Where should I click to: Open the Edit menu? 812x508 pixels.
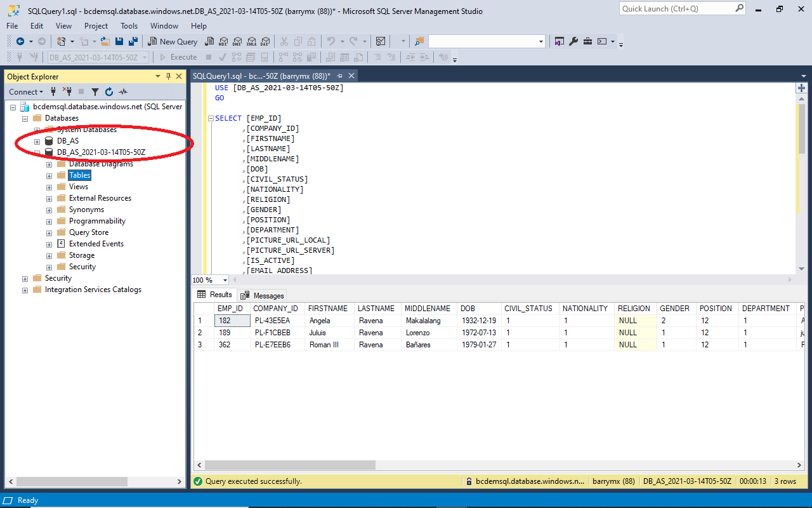[37, 26]
